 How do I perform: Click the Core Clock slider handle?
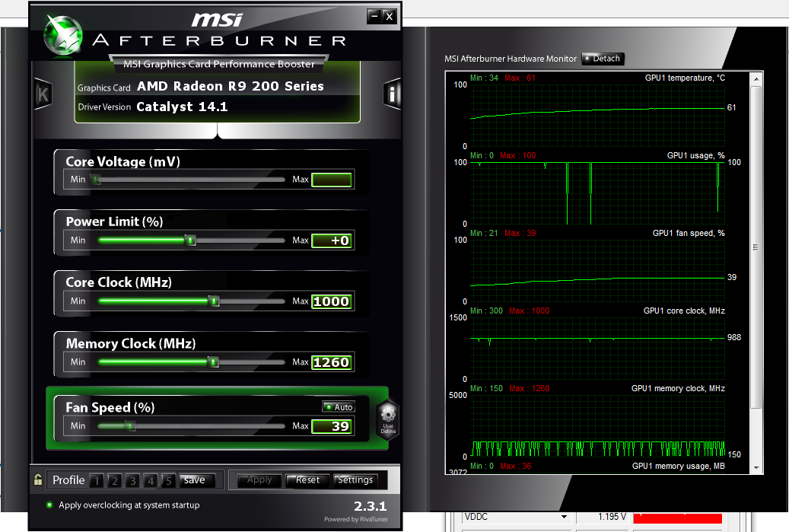[214, 301]
